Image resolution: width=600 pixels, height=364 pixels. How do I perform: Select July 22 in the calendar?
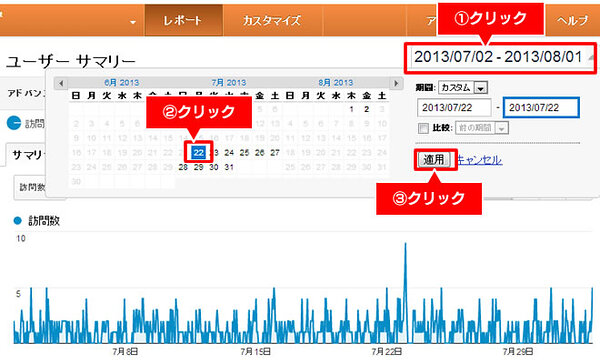[x=198, y=153]
